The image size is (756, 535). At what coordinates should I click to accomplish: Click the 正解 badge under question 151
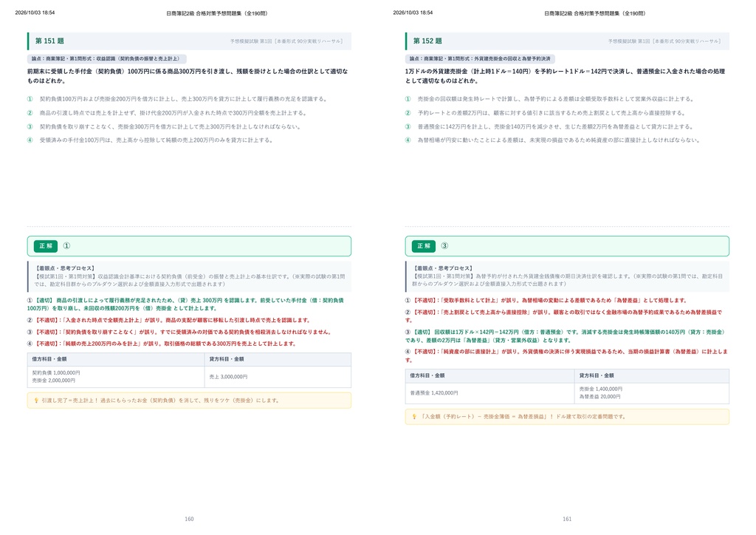(x=46, y=246)
